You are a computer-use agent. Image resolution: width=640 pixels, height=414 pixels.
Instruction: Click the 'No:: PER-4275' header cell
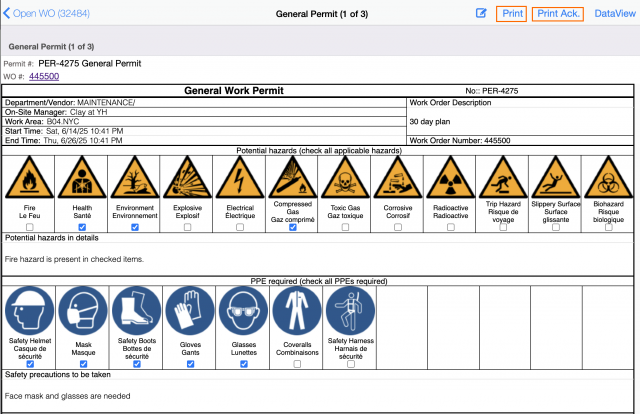(492, 91)
